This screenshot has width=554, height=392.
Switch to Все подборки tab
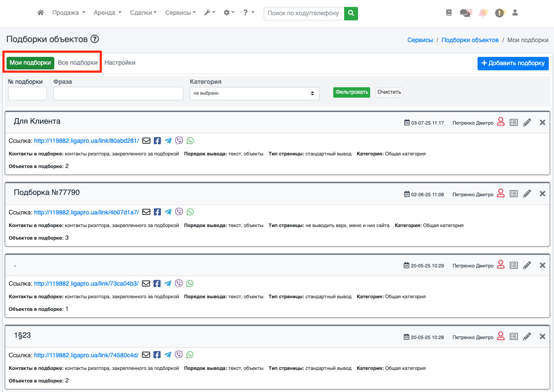(77, 63)
